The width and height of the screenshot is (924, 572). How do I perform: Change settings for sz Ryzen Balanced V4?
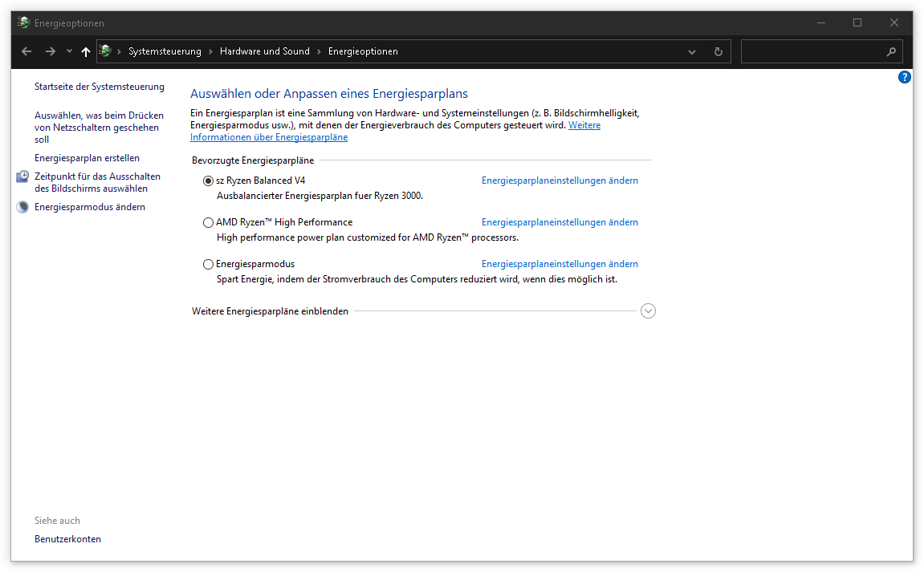coord(560,181)
